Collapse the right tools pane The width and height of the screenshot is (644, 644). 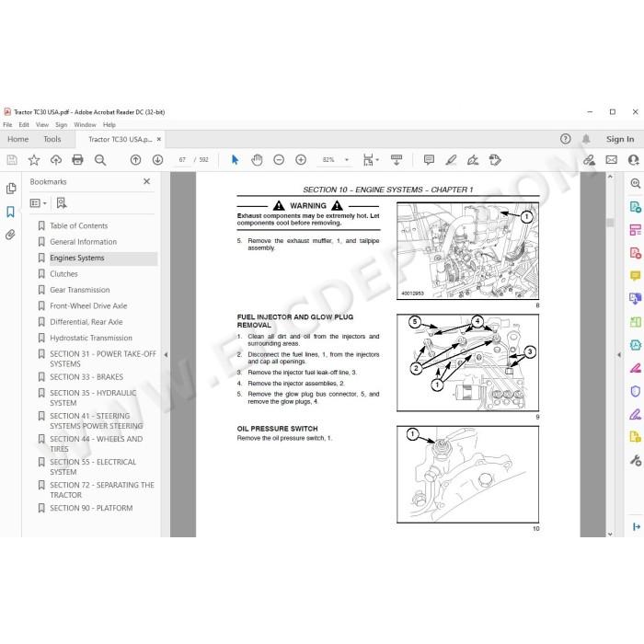point(619,354)
